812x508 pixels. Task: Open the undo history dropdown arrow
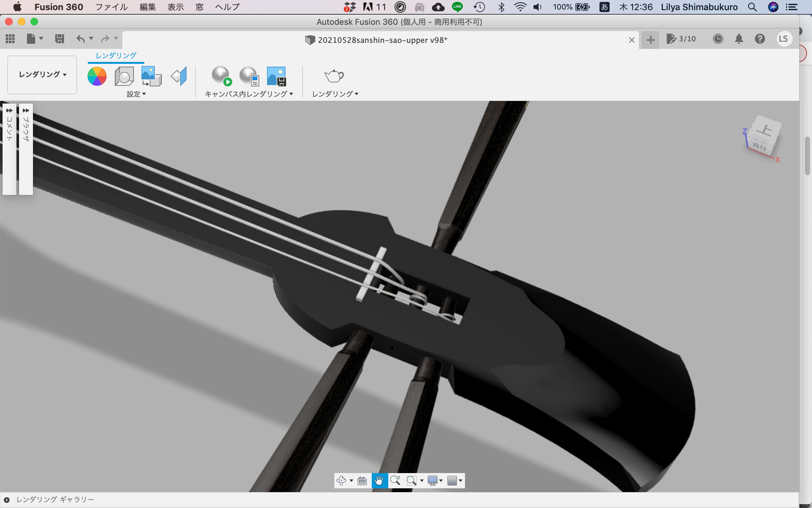(91, 38)
